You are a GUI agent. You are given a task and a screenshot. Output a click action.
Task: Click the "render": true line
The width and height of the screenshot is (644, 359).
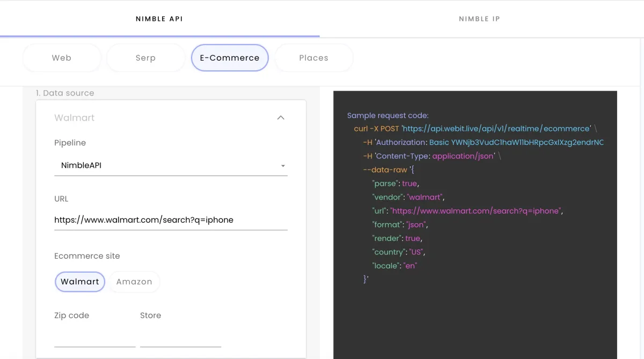pos(397,238)
